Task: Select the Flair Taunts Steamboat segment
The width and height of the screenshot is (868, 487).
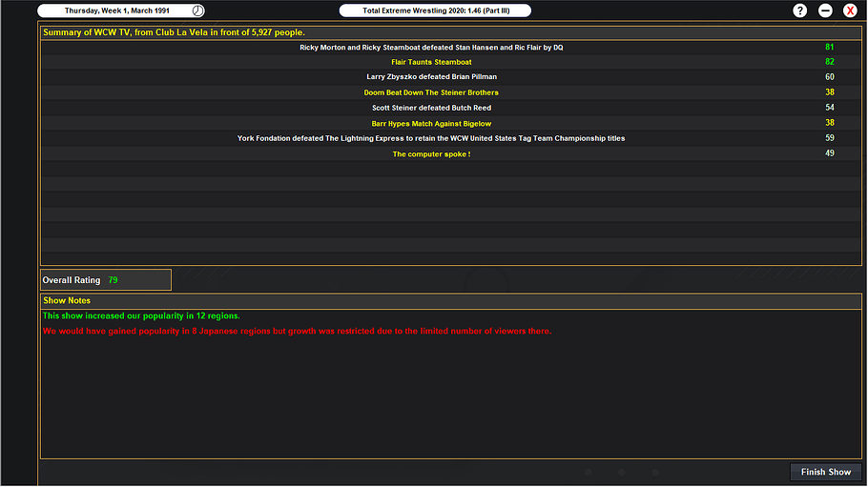Action: (450, 62)
